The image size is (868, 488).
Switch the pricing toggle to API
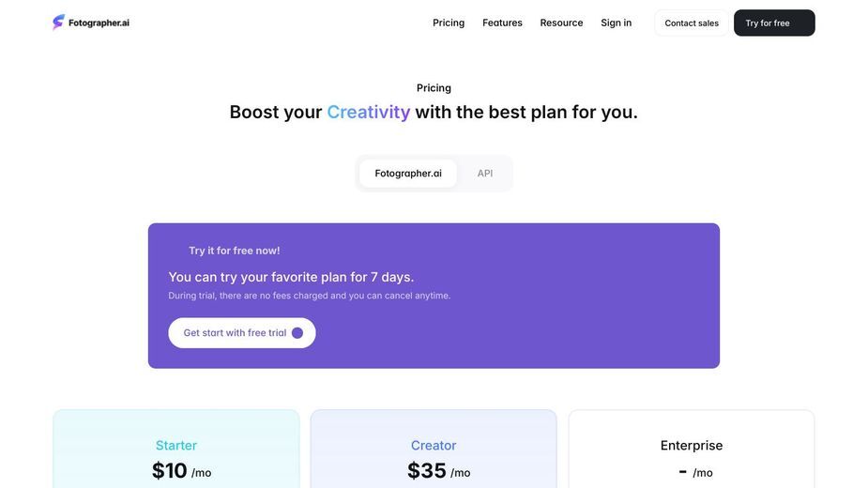(485, 174)
